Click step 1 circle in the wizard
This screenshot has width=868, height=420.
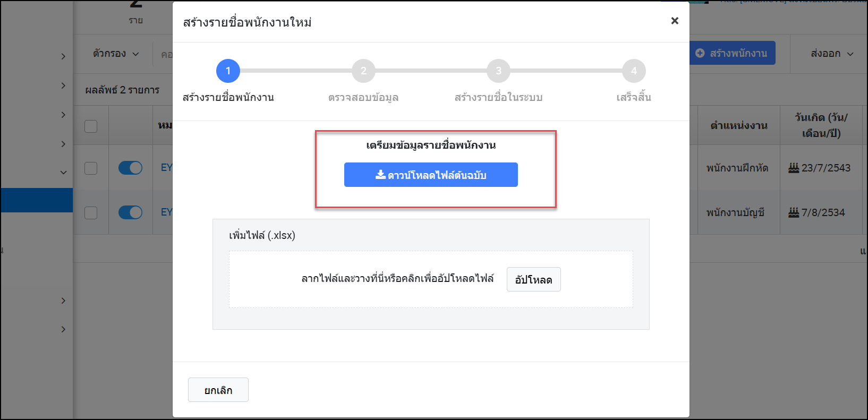[x=228, y=71]
